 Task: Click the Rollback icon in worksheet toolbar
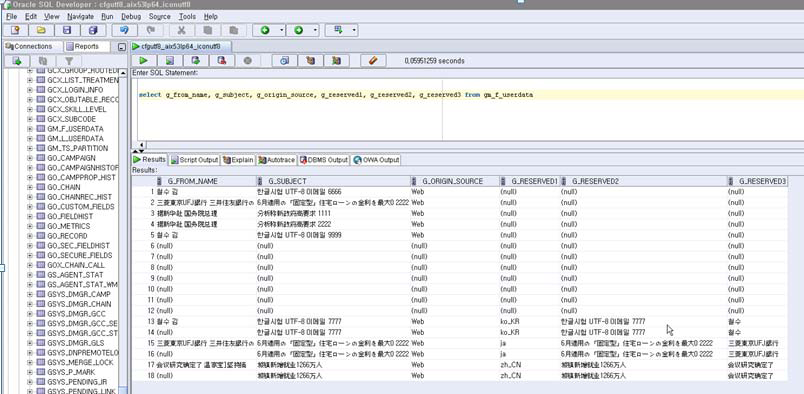click(222, 61)
